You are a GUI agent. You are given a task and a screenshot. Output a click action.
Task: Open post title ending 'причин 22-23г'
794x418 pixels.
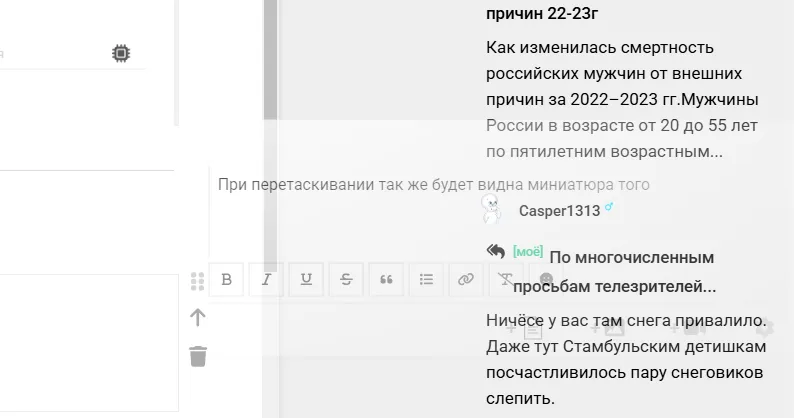pos(542,14)
